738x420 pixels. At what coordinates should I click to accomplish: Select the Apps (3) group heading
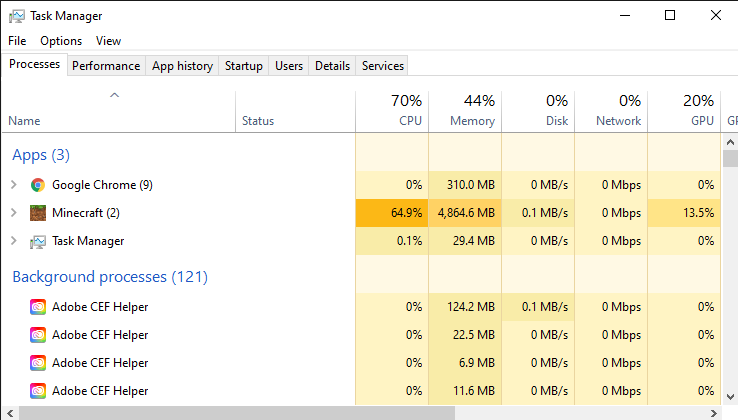coord(41,155)
